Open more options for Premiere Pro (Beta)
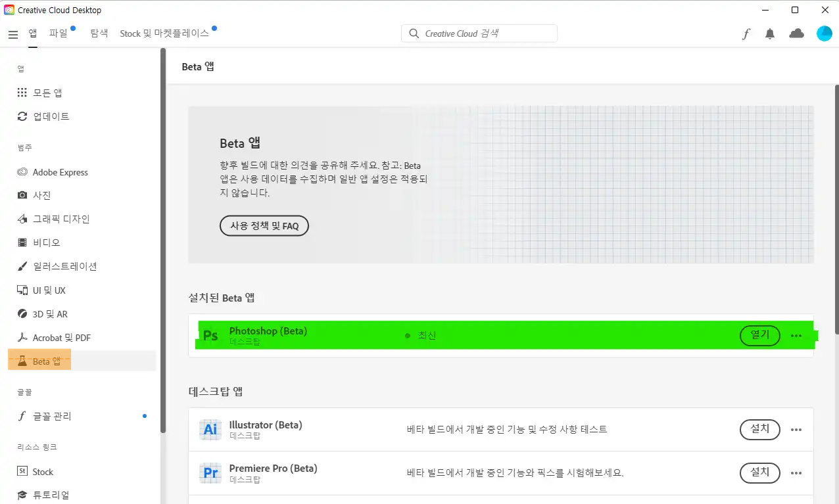This screenshot has width=839, height=504. point(796,473)
